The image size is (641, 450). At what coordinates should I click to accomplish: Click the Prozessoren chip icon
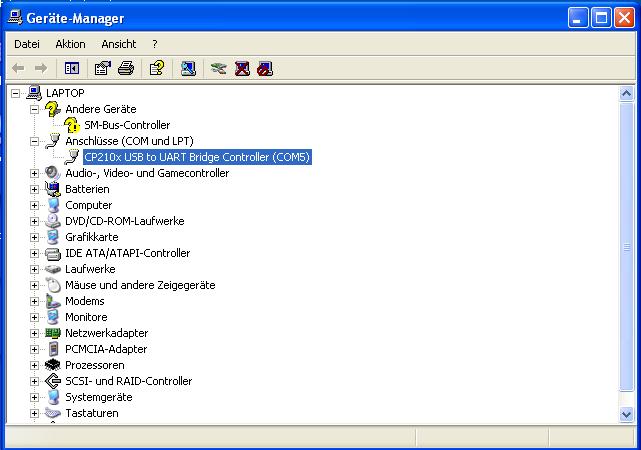tap(53, 365)
